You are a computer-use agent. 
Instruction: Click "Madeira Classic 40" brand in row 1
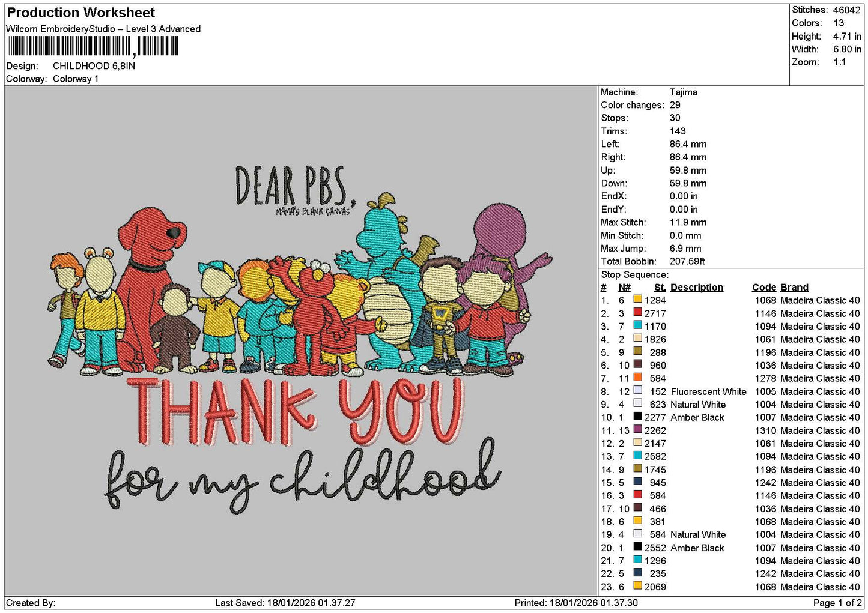(x=820, y=300)
